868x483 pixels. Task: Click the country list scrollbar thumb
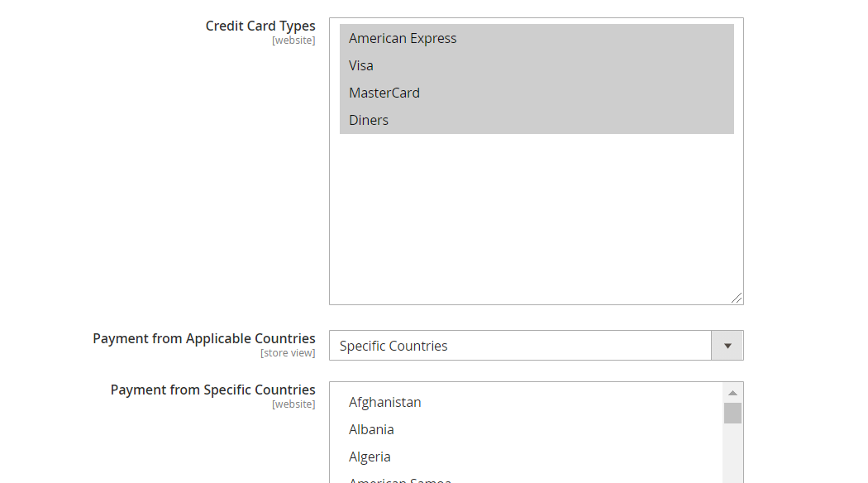732,413
